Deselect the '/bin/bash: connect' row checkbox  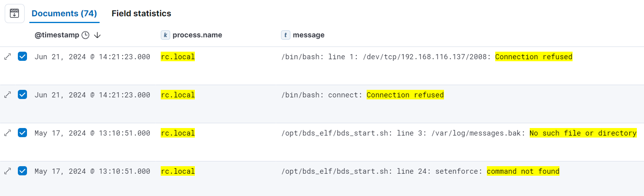point(23,95)
